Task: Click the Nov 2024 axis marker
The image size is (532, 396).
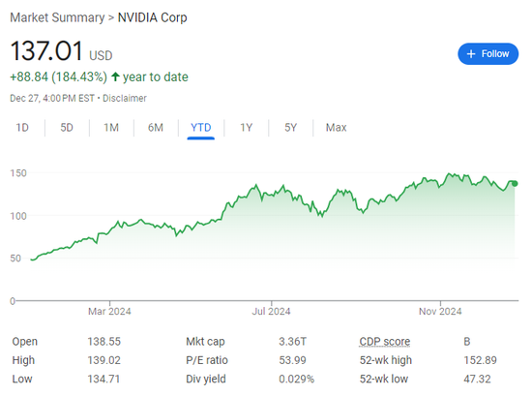Action: click(x=440, y=311)
